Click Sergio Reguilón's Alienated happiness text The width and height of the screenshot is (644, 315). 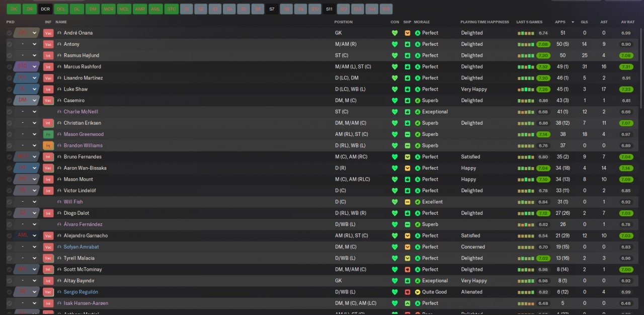471,292
